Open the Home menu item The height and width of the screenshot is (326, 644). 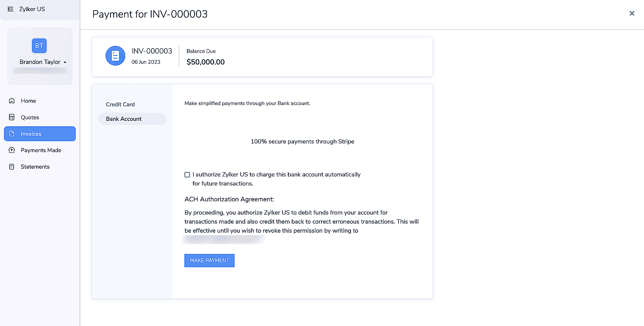[28, 101]
